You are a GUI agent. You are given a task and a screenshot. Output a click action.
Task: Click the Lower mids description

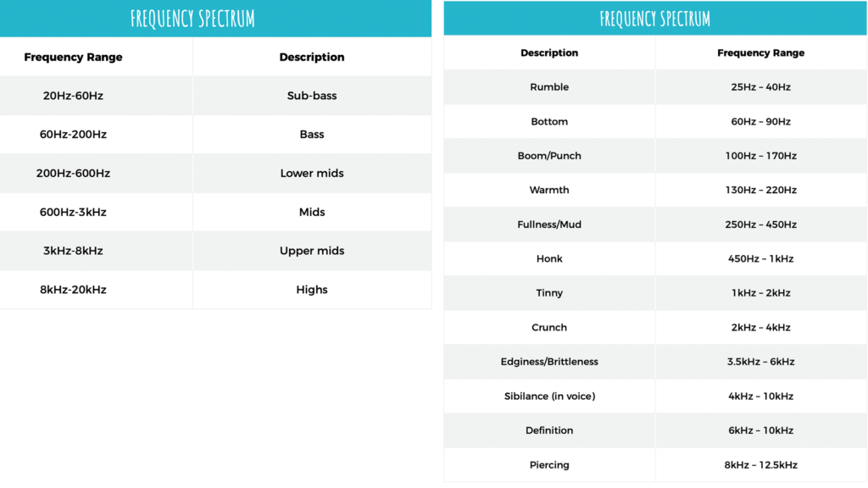coord(312,173)
